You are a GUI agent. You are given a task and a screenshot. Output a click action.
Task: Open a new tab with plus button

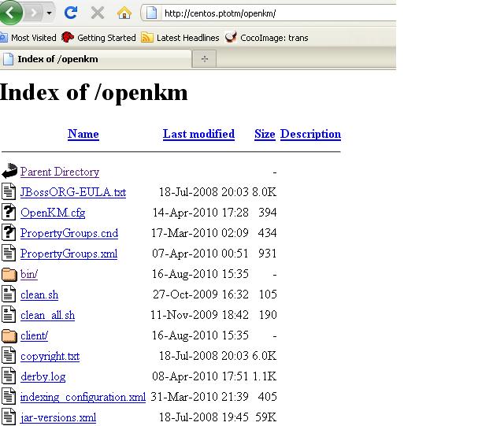click(205, 59)
